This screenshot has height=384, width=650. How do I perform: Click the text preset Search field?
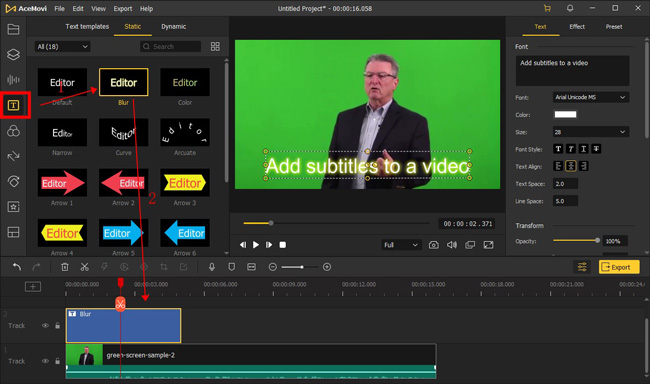click(170, 46)
